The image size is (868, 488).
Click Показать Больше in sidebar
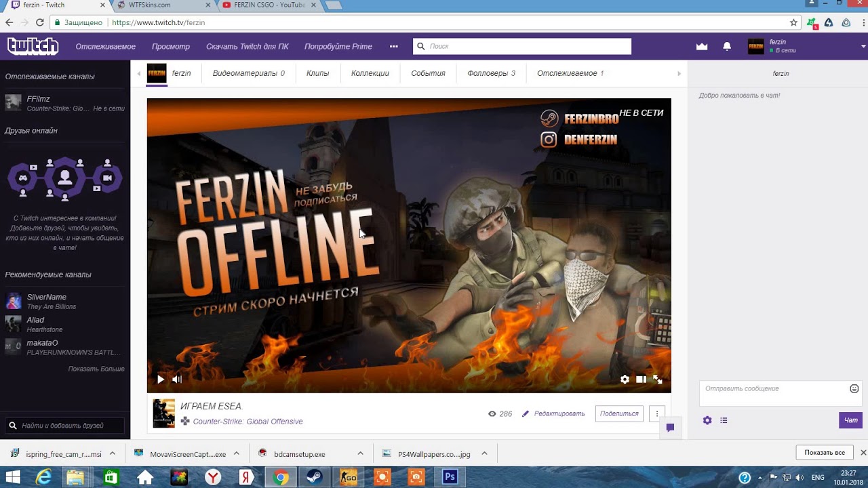tap(96, 369)
